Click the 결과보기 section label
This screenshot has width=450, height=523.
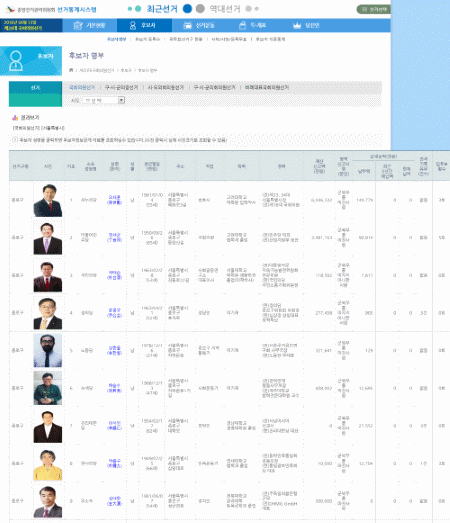[x=30, y=117]
